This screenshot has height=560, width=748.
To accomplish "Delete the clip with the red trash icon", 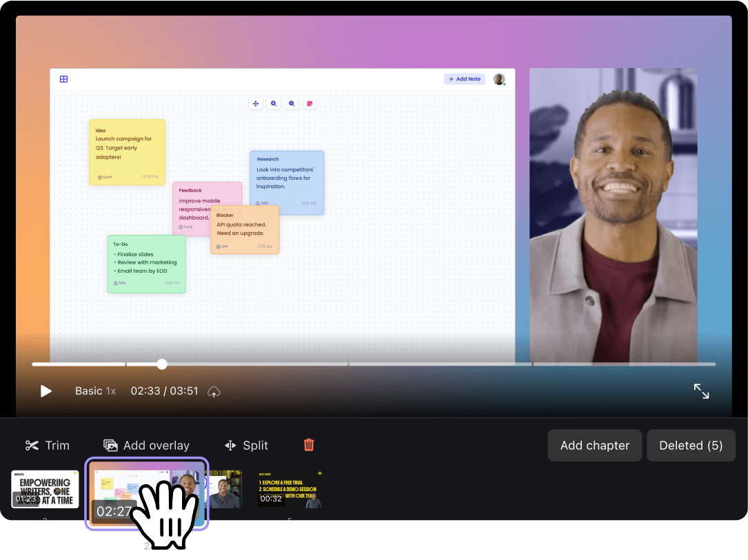I will 309,445.
